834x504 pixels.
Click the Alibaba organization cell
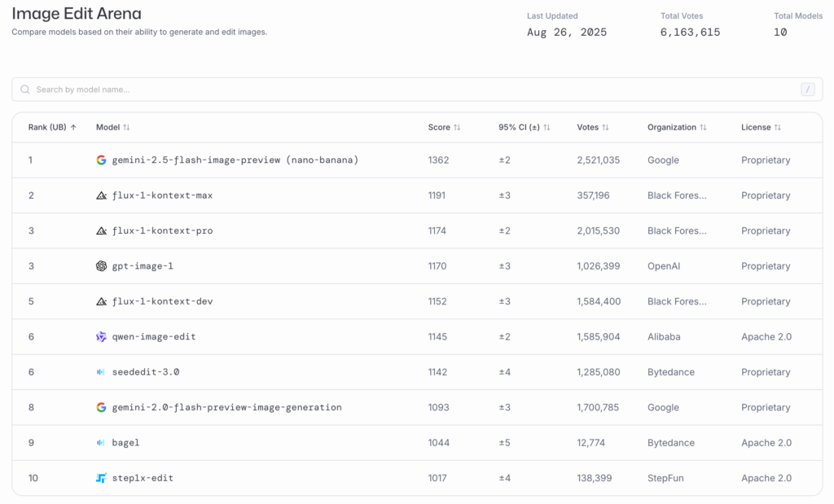coord(664,336)
